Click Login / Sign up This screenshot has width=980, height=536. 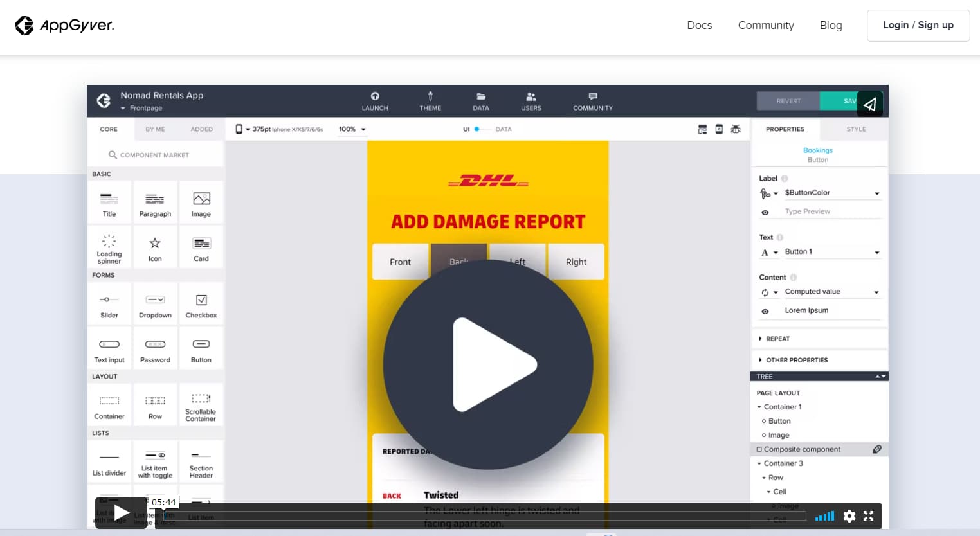(x=918, y=26)
